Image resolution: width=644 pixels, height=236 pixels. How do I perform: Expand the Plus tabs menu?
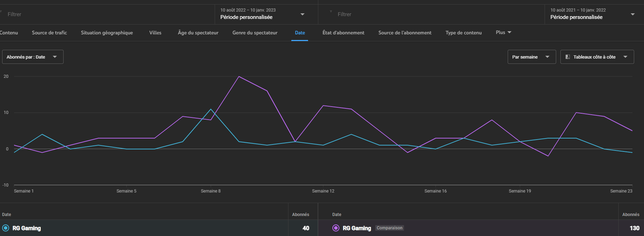point(503,32)
